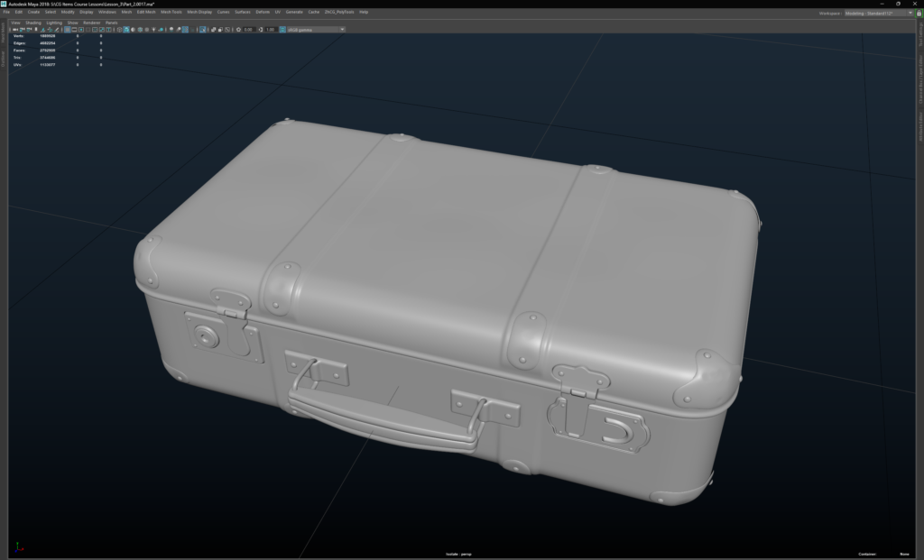Open the Display menu

[87, 12]
